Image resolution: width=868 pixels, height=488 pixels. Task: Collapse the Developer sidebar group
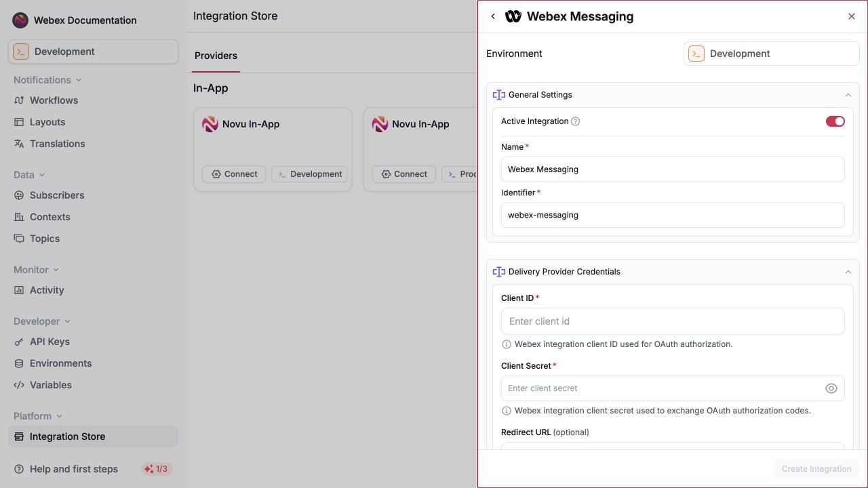[x=42, y=321]
